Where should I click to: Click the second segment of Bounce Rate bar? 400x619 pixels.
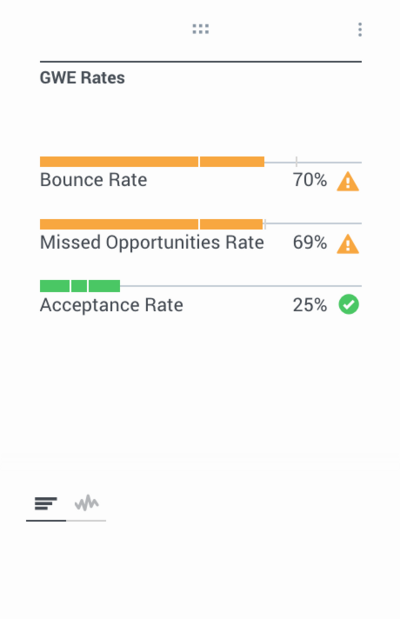(232, 162)
